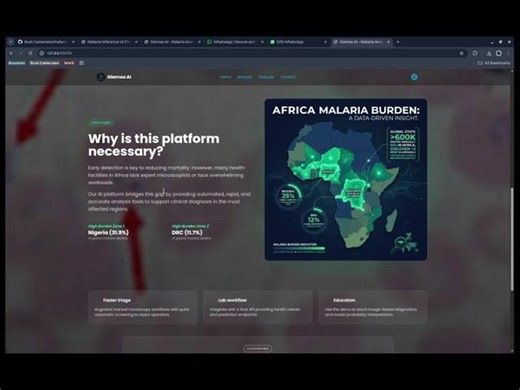
Task: Bookmark this page with the star icon
Action: 461,53
